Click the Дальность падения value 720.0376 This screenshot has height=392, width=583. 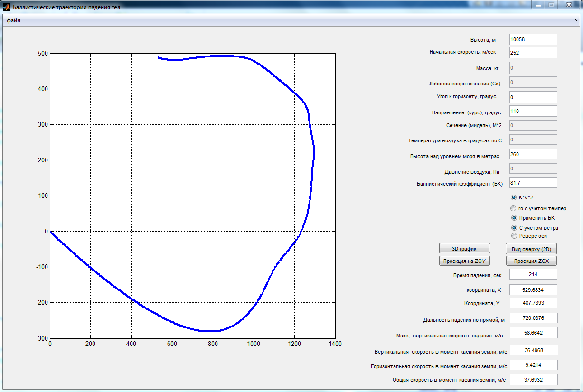[533, 318]
